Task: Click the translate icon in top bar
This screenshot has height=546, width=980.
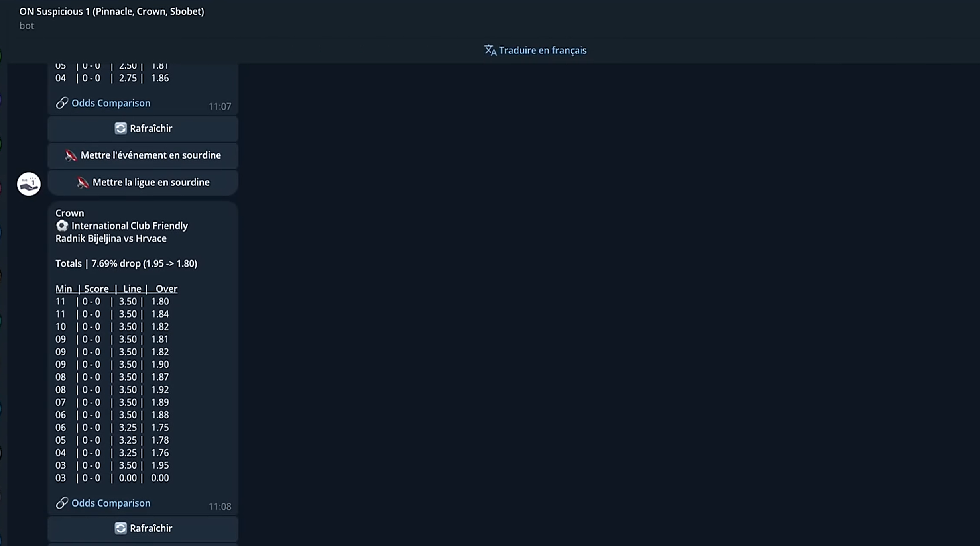Action: pos(490,50)
